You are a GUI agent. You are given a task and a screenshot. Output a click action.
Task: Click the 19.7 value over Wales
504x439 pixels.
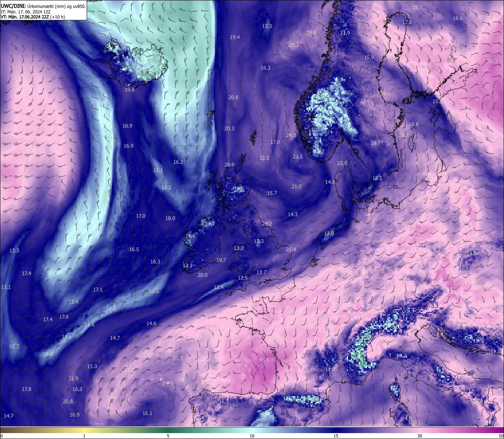pyautogui.click(x=221, y=260)
